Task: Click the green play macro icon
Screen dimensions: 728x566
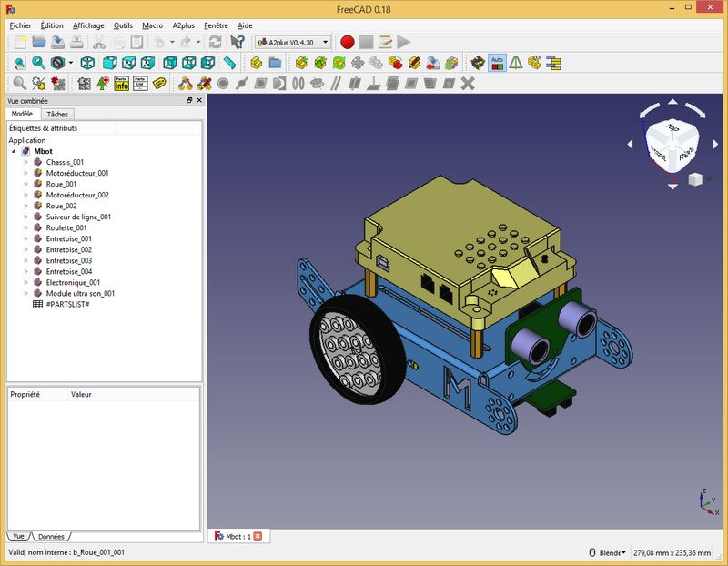Action: tap(404, 42)
